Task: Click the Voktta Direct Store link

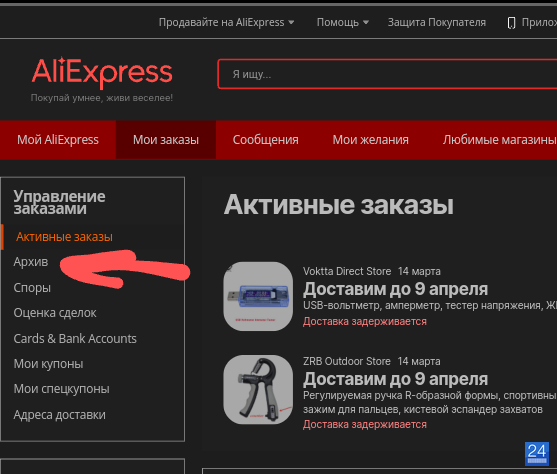Action: pos(347,271)
